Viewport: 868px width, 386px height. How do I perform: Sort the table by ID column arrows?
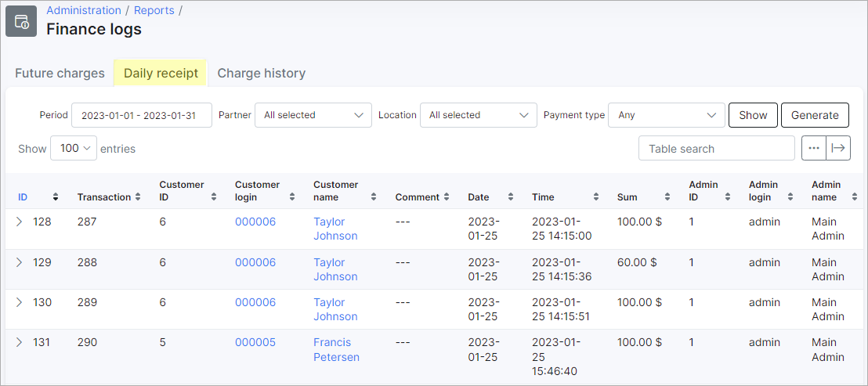(56, 197)
